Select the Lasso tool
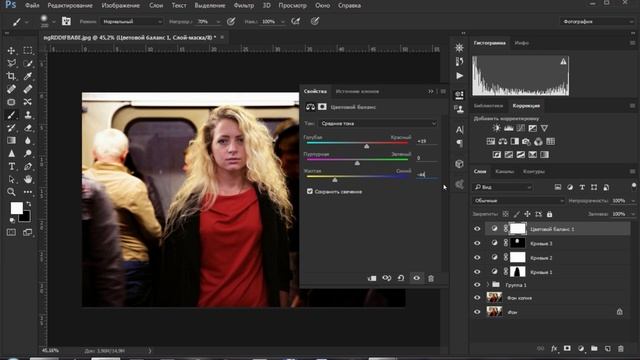 click(11, 63)
